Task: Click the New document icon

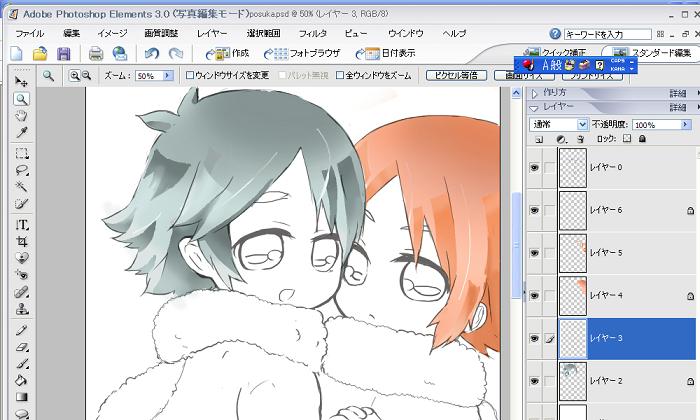Action: point(17,54)
